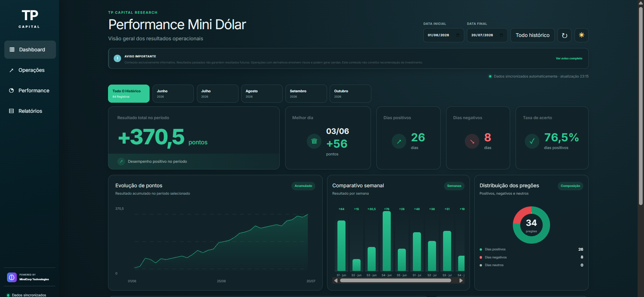Image resolution: width=644 pixels, height=297 pixels.
Task: Click 'Desempenho positivo no período' text
Action: pos(157,161)
